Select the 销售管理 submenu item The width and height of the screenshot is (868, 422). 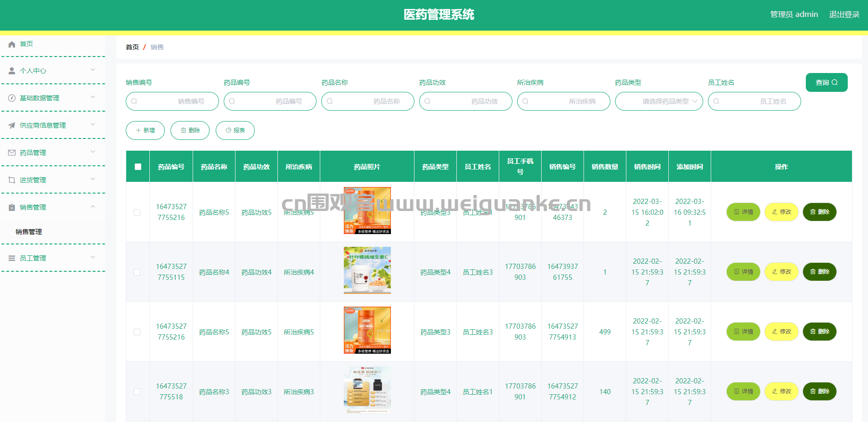coord(29,232)
